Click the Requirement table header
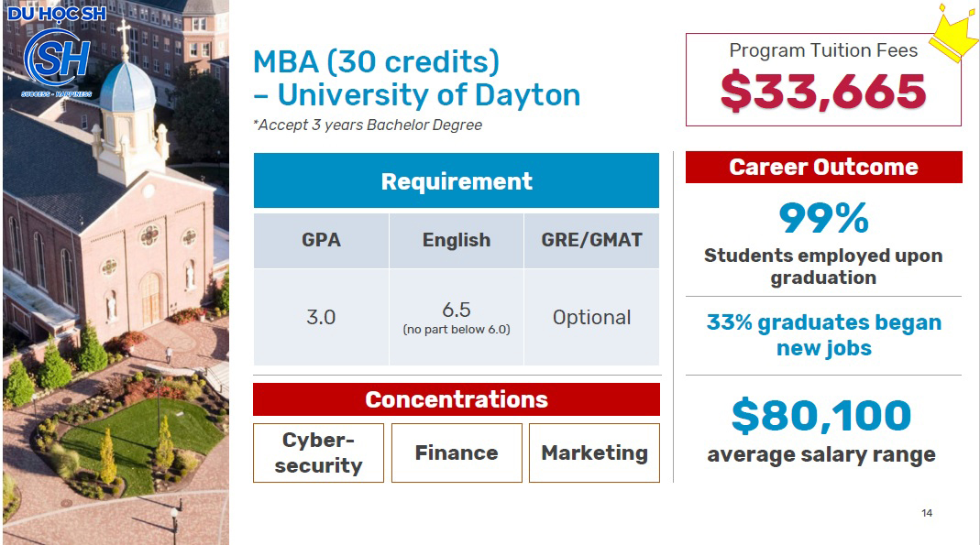The width and height of the screenshot is (980, 545). pyautogui.click(x=457, y=180)
